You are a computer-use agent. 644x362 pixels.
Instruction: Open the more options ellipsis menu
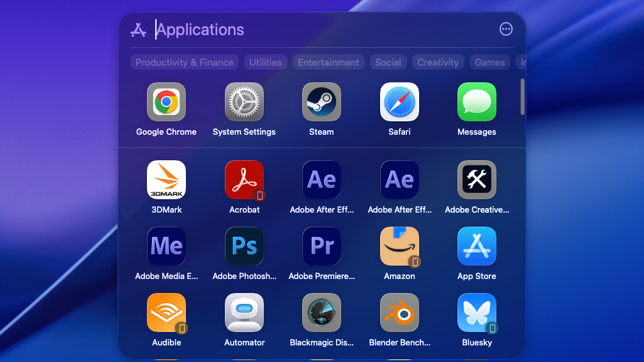tap(506, 29)
